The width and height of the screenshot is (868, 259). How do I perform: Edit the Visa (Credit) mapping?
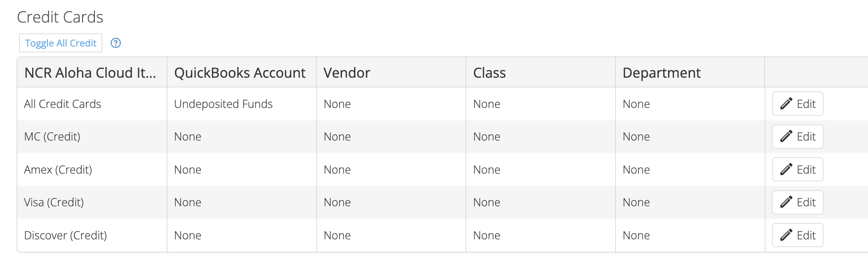798,202
